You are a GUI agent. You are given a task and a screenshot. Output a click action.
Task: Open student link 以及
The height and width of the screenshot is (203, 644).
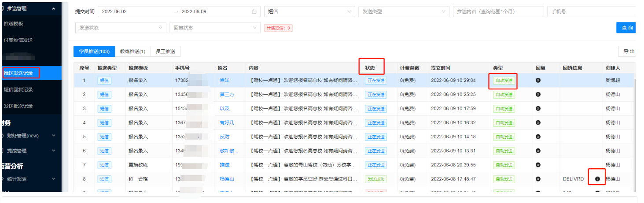click(x=224, y=109)
